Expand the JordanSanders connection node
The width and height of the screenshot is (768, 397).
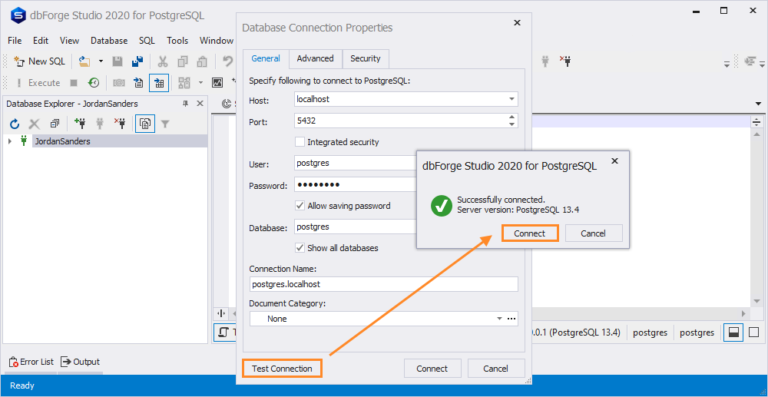coord(9,141)
